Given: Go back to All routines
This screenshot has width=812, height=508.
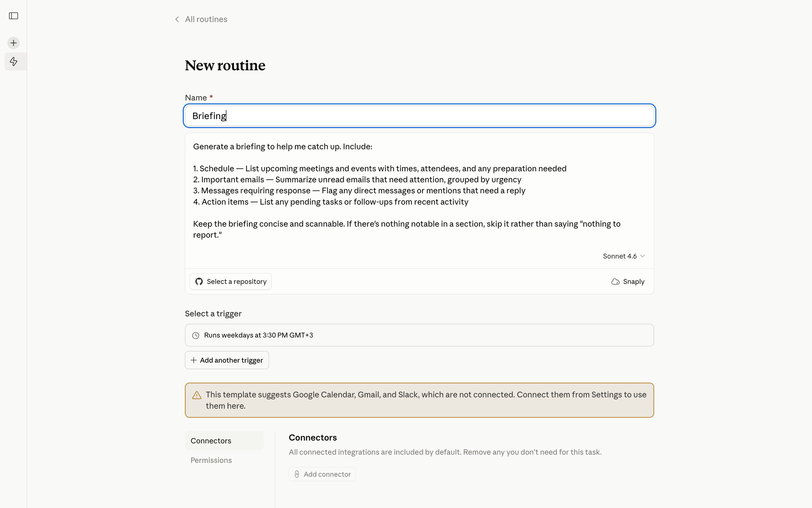Looking at the screenshot, I should (206, 19).
